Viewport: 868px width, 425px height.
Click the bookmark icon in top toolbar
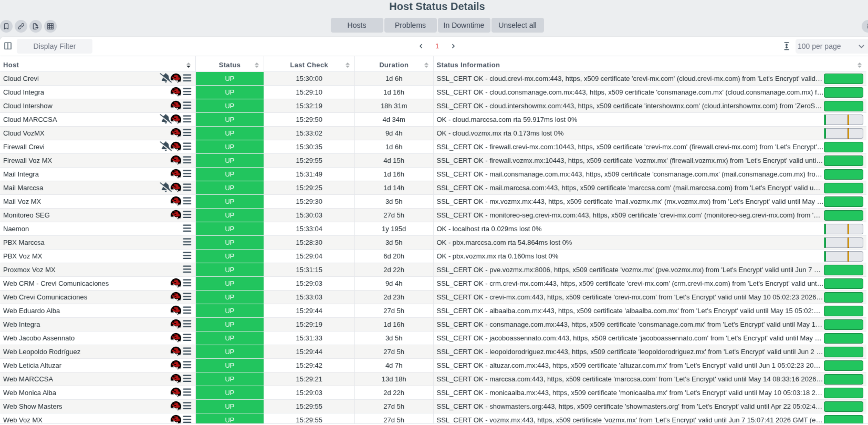tap(6, 26)
